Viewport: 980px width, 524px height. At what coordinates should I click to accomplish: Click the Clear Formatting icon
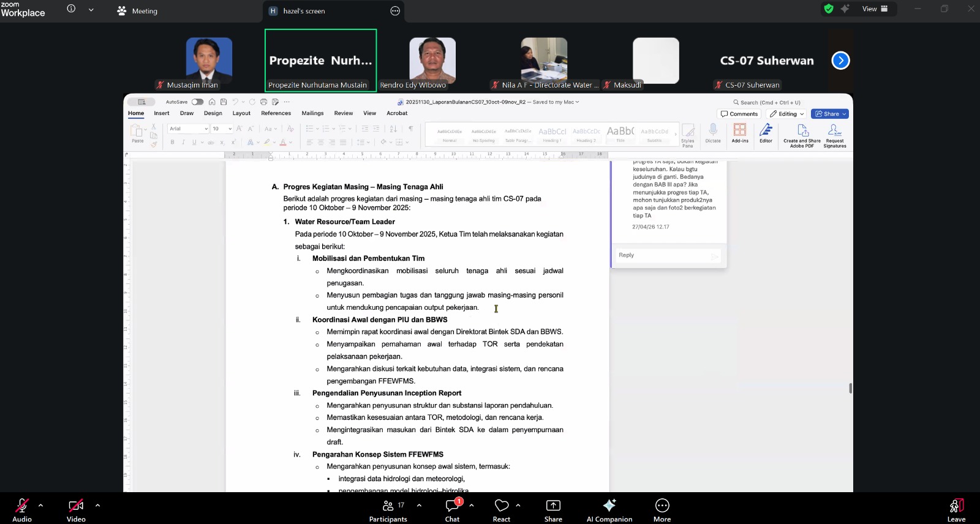pyautogui.click(x=290, y=129)
